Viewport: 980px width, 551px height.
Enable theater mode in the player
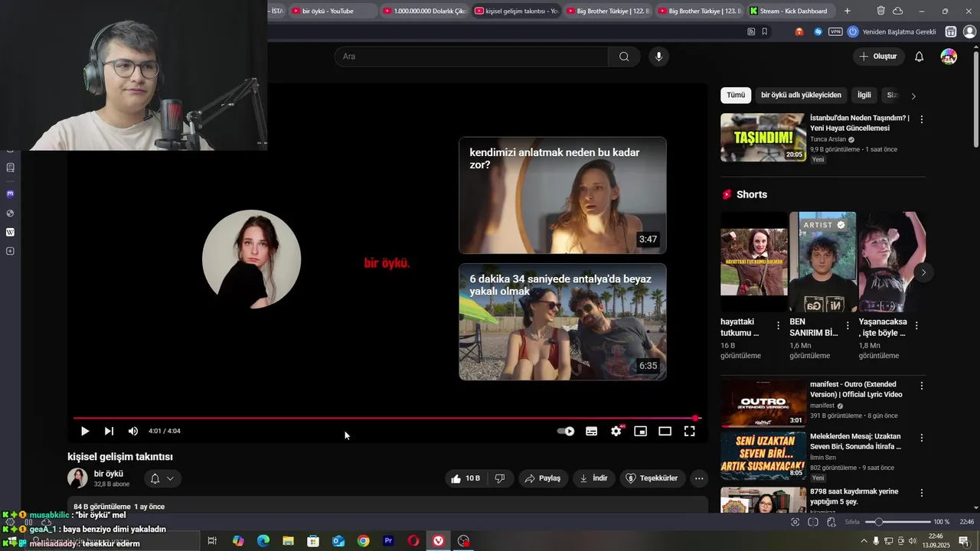(x=665, y=431)
